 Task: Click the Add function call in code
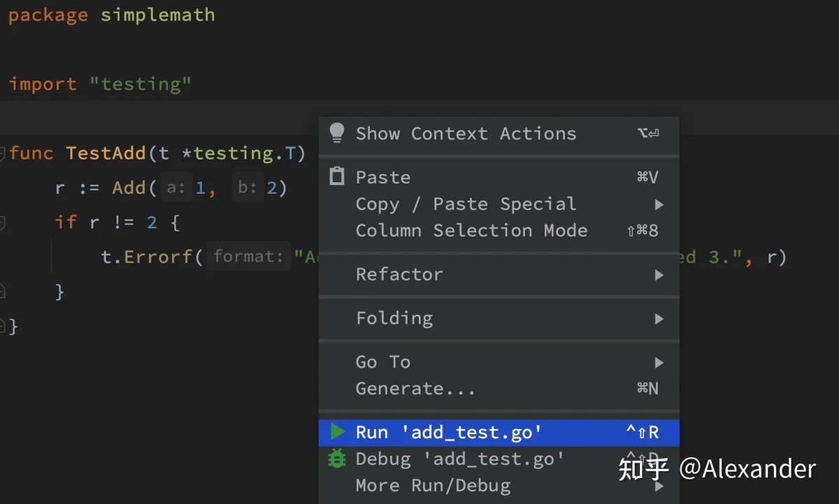[x=129, y=188]
